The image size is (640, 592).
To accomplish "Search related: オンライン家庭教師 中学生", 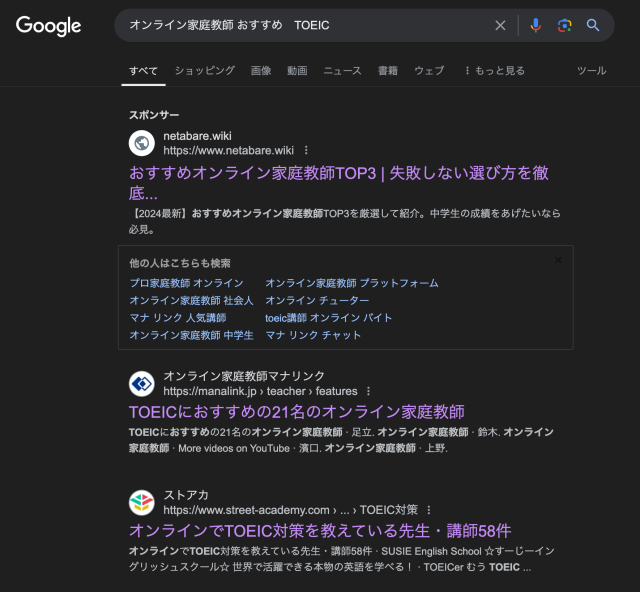I will coord(191,335).
